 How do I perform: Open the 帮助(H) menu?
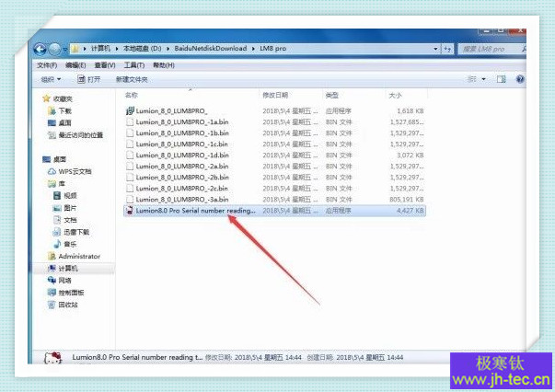coord(164,65)
